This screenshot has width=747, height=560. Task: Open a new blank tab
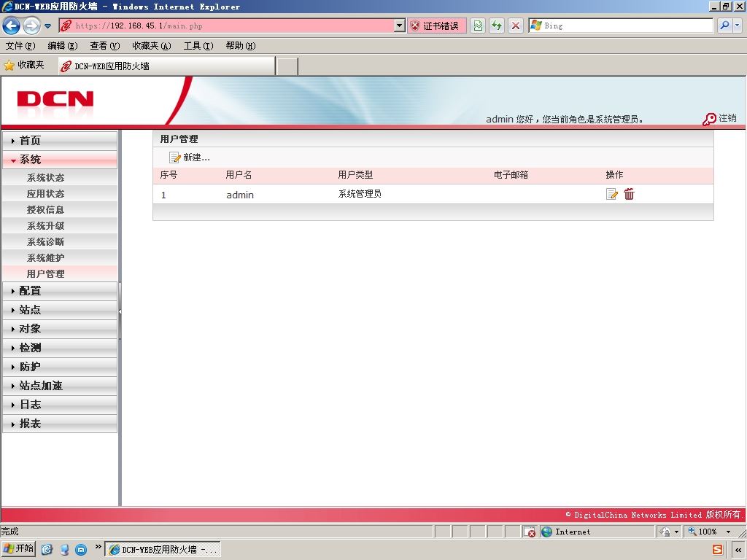coord(287,66)
